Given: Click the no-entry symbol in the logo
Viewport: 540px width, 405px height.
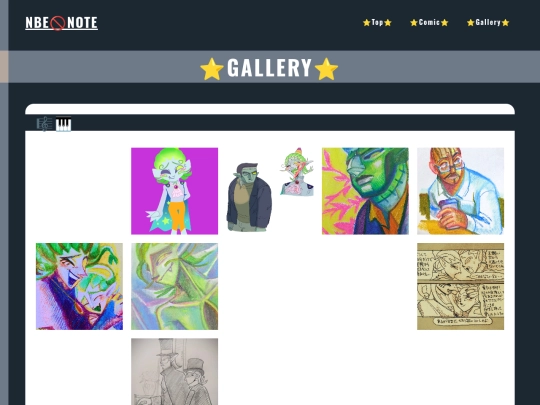Looking at the screenshot, I should pyautogui.click(x=58, y=23).
